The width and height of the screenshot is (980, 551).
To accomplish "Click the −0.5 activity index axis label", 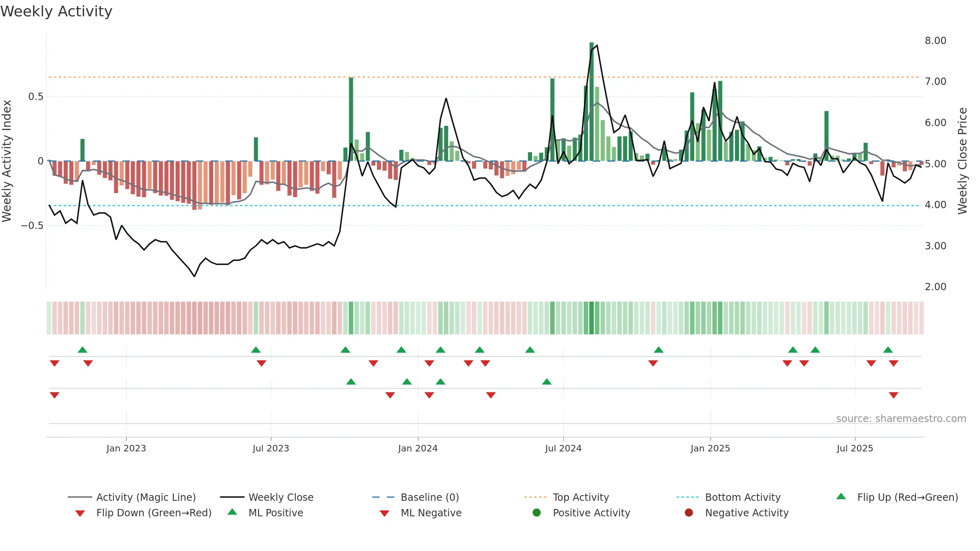I will (32, 226).
